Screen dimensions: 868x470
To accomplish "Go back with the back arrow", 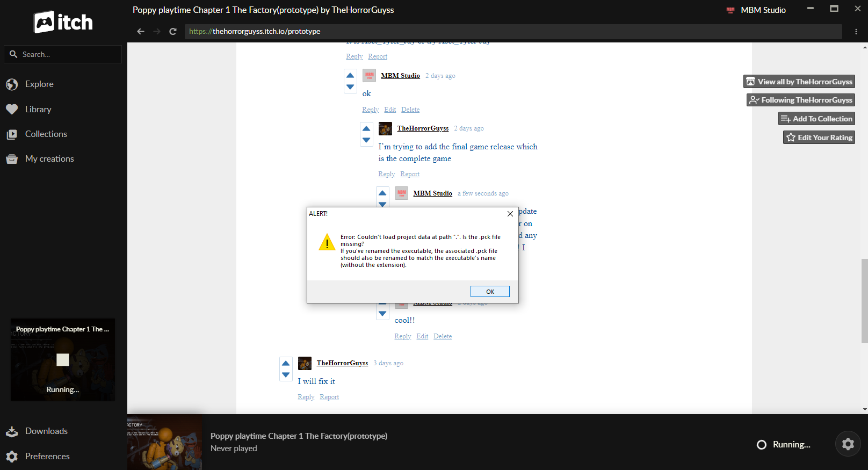I will click(141, 32).
